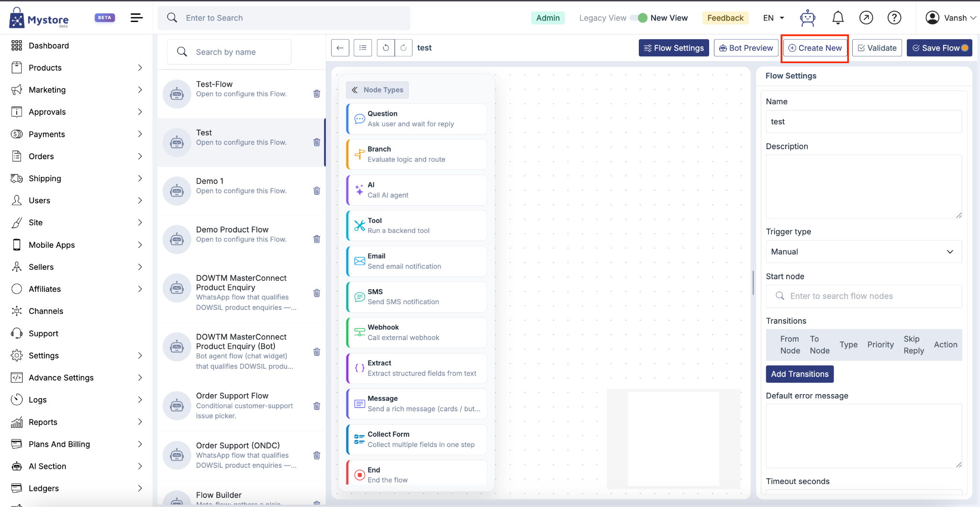Viewport: 980px width, 507px height.
Task: Delete the Demo Product Flow via trash icon
Action: 317,239
